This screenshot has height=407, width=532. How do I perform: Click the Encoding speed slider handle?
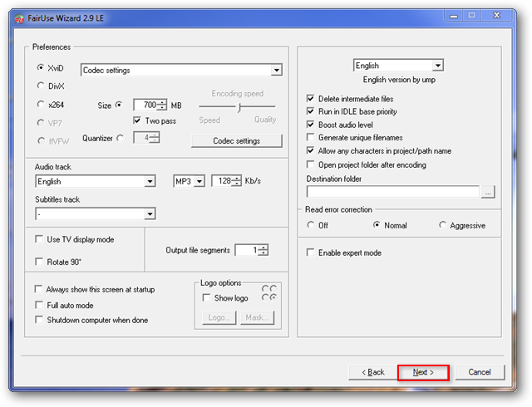239,107
